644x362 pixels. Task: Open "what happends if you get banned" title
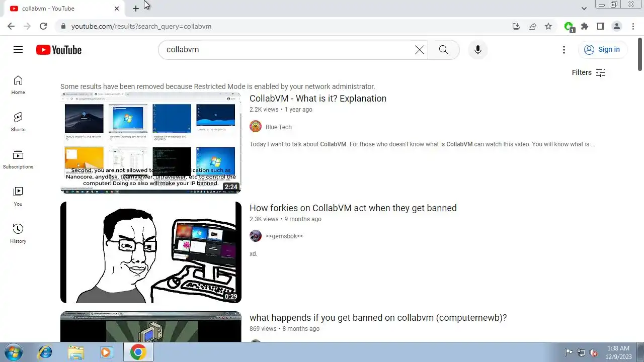[378, 318]
